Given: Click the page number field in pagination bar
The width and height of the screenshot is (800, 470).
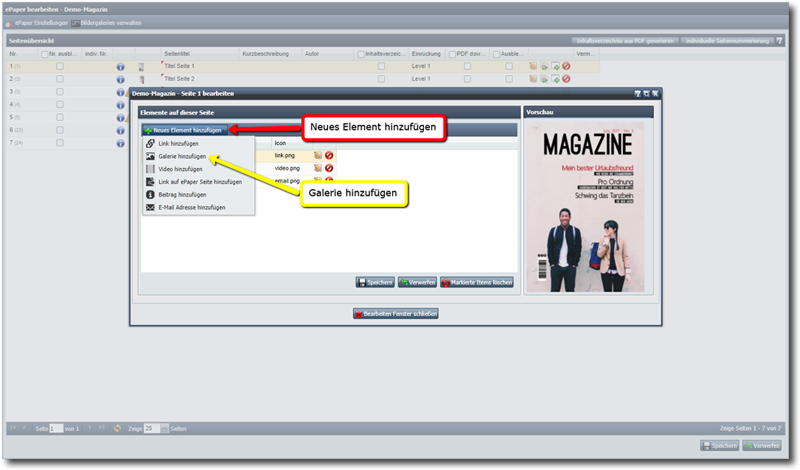Looking at the screenshot, I should pos(56,429).
